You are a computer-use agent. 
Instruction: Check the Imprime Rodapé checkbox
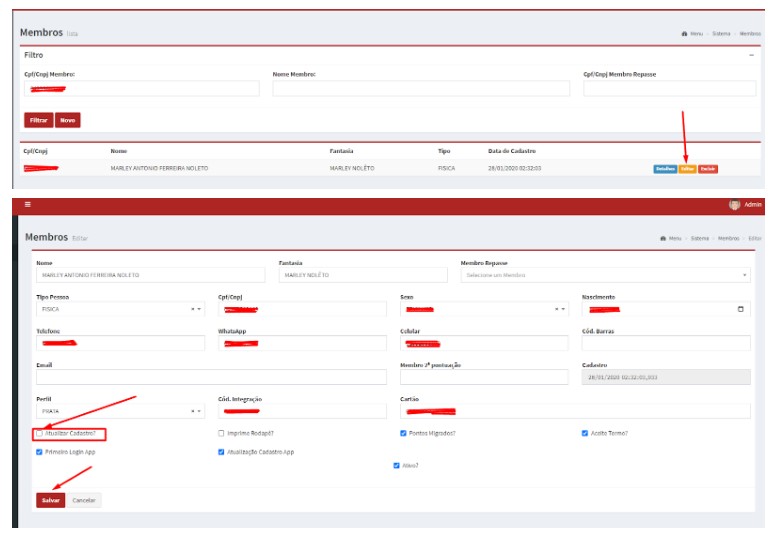tap(221, 434)
